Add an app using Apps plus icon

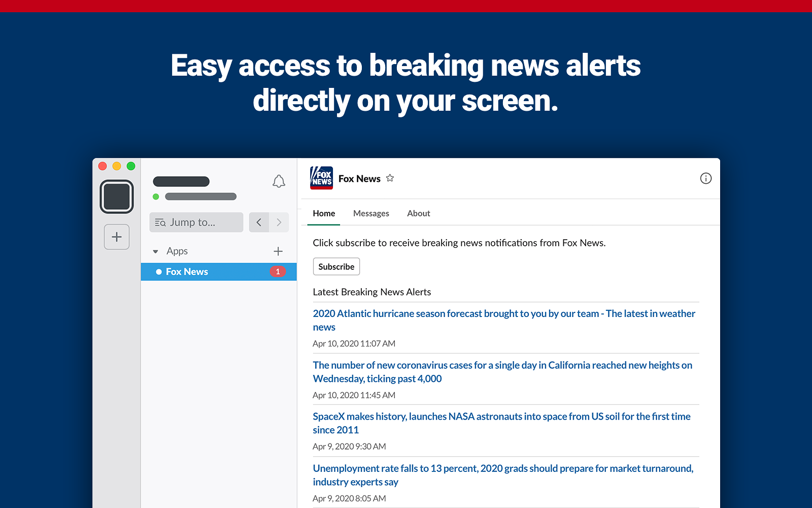point(278,251)
